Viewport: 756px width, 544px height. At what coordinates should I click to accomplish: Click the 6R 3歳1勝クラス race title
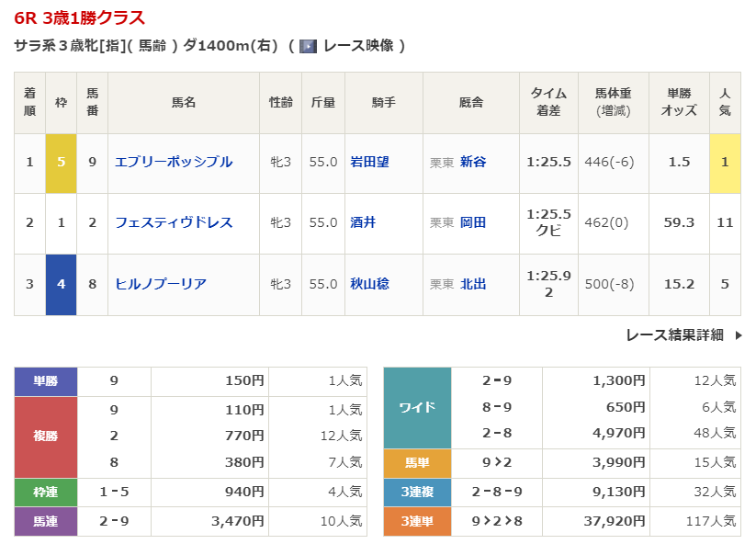[x=80, y=18]
